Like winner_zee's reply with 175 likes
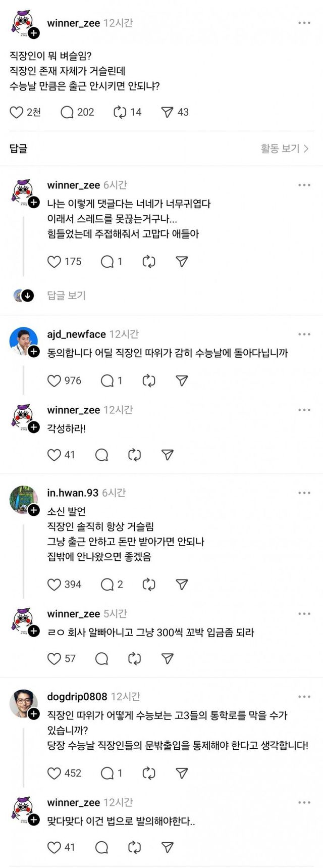The width and height of the screenshot is (323, 868). pos(54,262)
